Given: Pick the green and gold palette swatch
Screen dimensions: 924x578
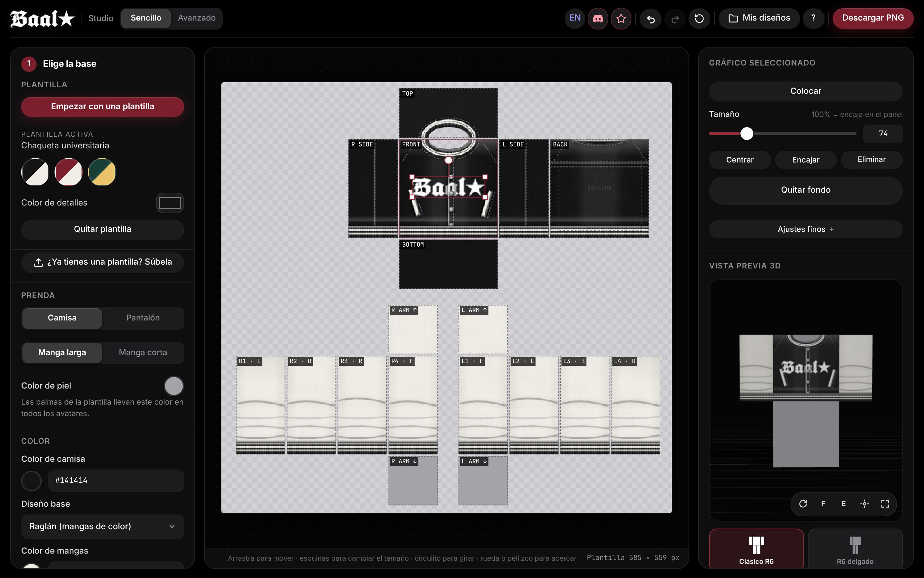Looking at the screenshot, I should point(102,172).
